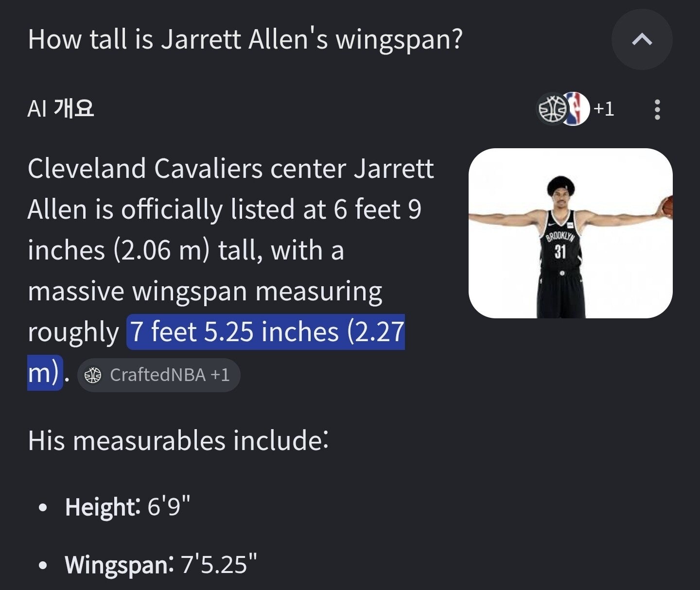This screenshot has width=700, height=590.
Task: Select the AI 개요 label
Action: tap(61, 108)
